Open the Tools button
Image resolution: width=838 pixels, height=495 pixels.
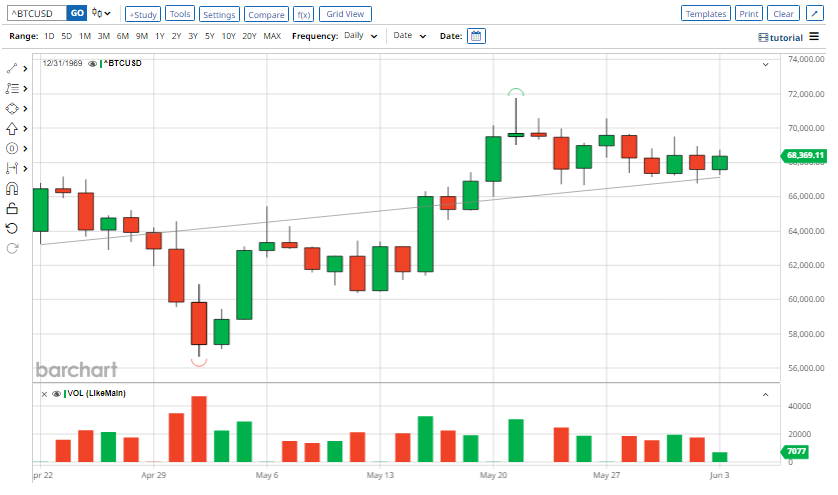[x=180, y=14]
